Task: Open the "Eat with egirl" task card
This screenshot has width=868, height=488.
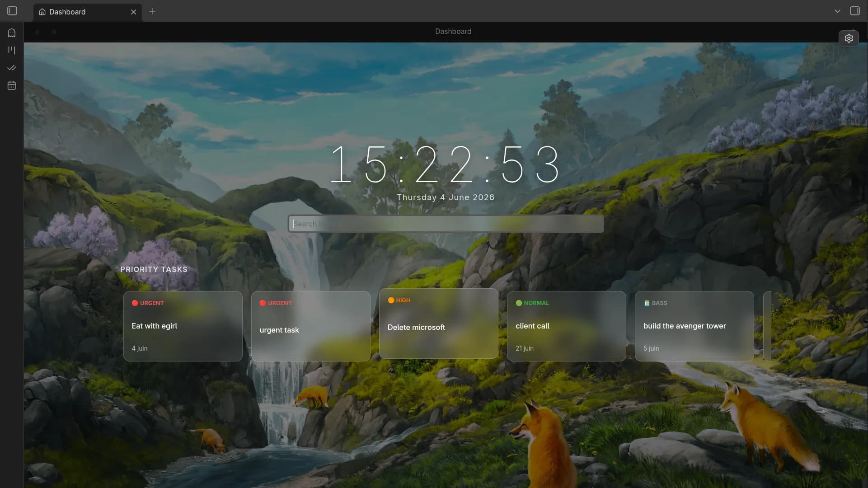Action: click(183, 326)
